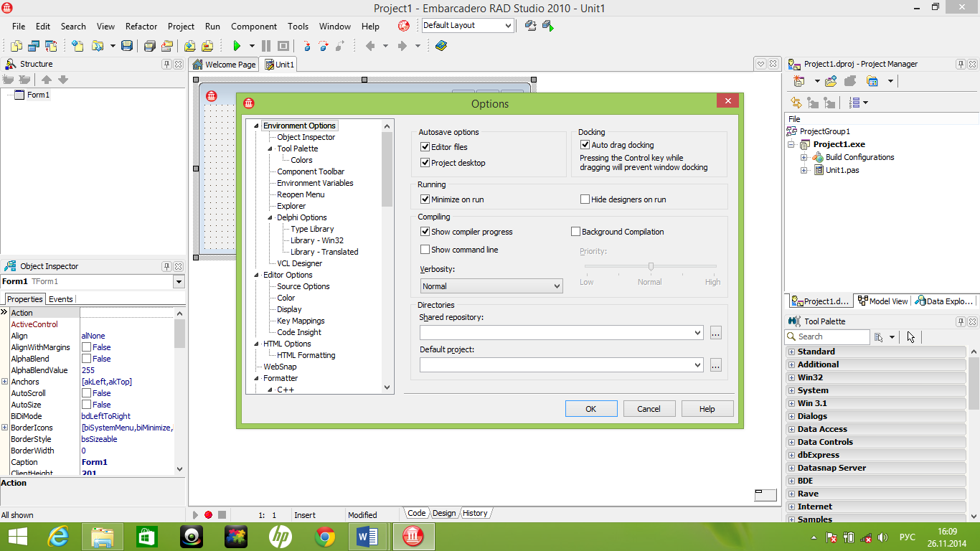980x551 pixels.
Task: Toggle the Auto drag docking checkbox
Action: click(585, 145)
